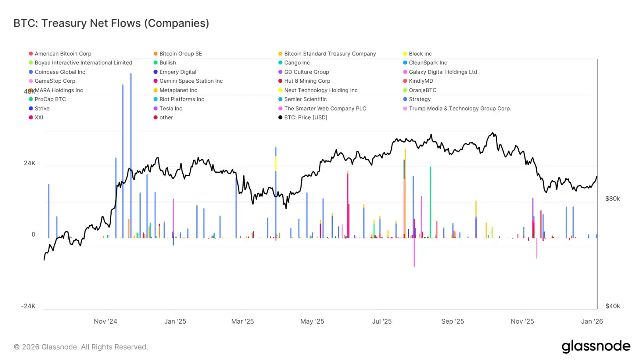Click the Coinbase Global Inc legend dot
The height and width of the screenshot is (363, 644).
click(x=31, y=72)
